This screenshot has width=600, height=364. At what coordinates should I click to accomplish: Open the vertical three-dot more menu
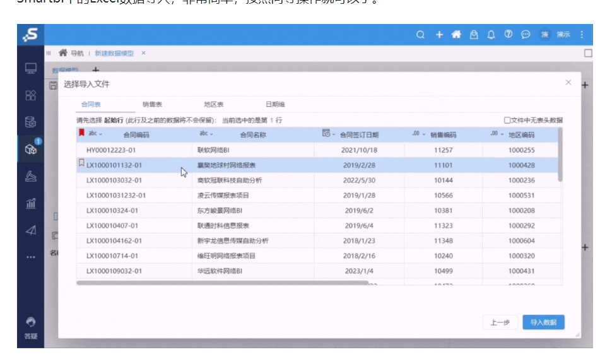point(582,35)
